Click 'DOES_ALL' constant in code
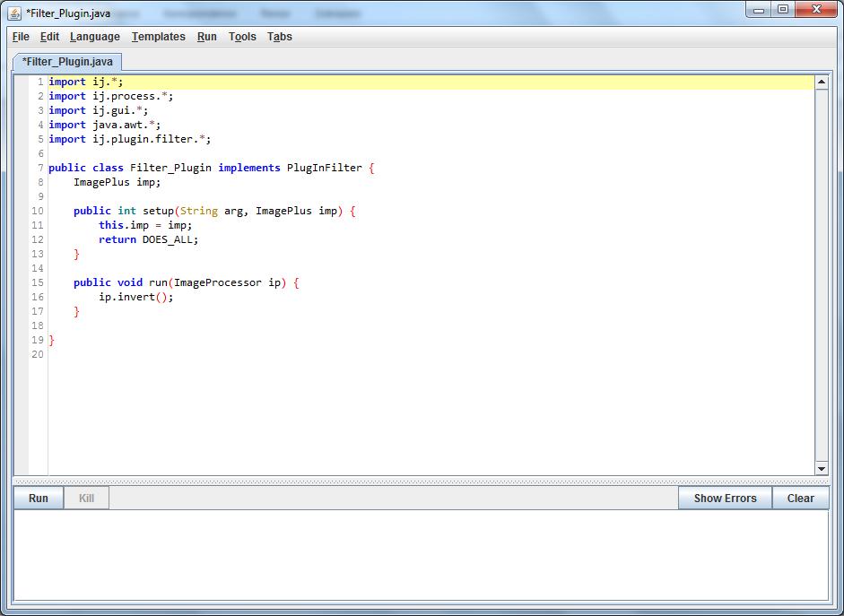 coord(167,239)
